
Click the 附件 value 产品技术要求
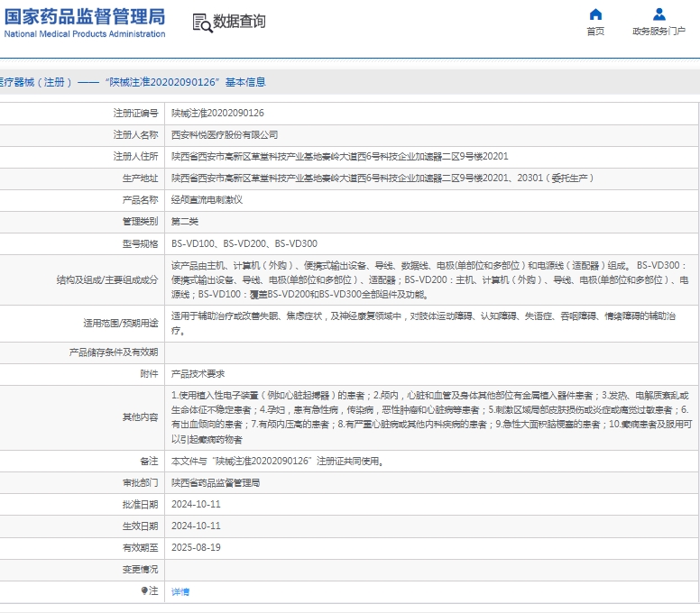[x=198, y=374]
